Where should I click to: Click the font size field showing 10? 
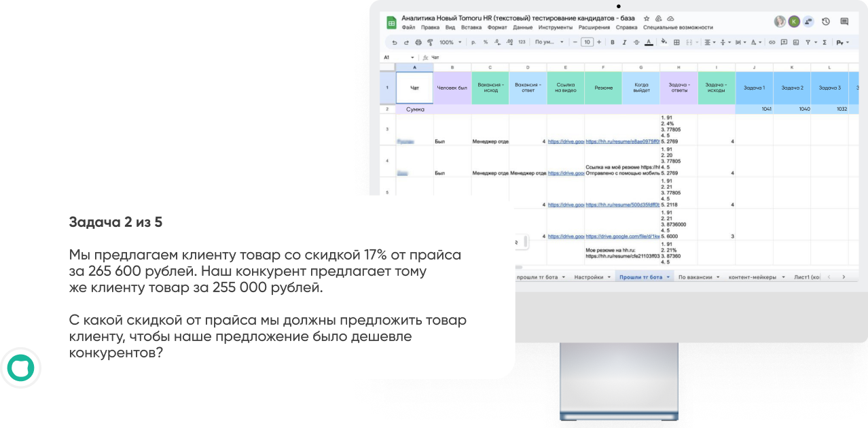[587, 42]
